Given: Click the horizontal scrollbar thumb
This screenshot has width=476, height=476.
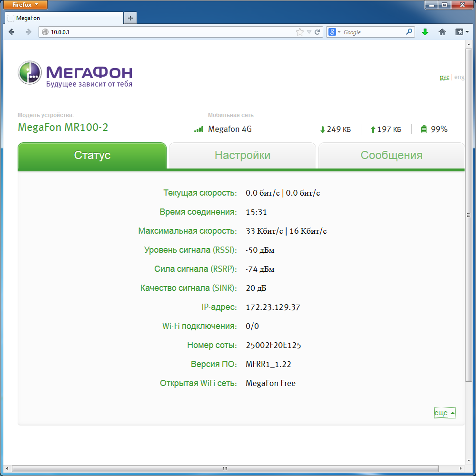Looking at the screenshot, I should [225, 468].
